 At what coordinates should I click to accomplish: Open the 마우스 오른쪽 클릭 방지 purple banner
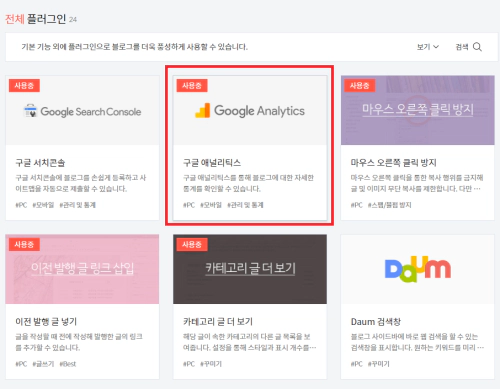[418, 110]
